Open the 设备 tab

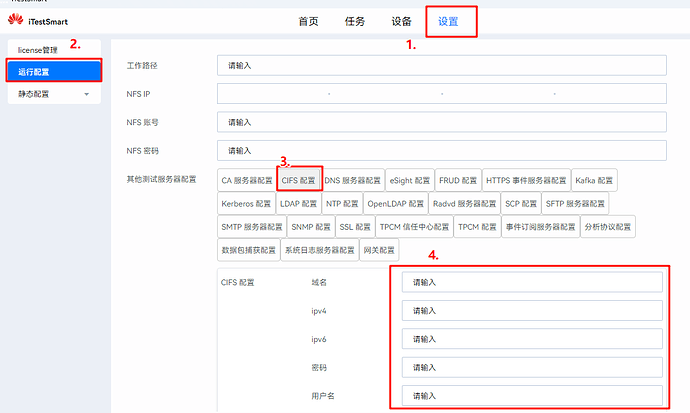click(402, 21)
